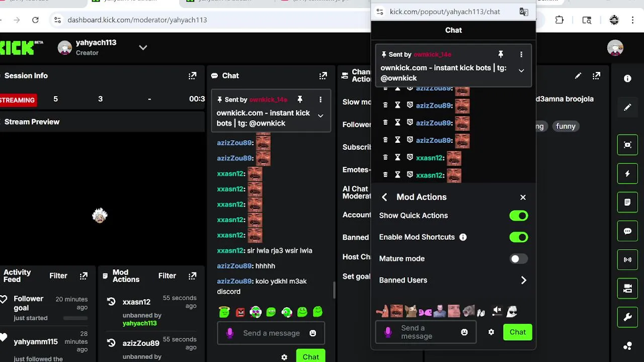Reload the dashboard browser page
The height and width of the screenshot is (362, 644).
(x=35, y=20)
